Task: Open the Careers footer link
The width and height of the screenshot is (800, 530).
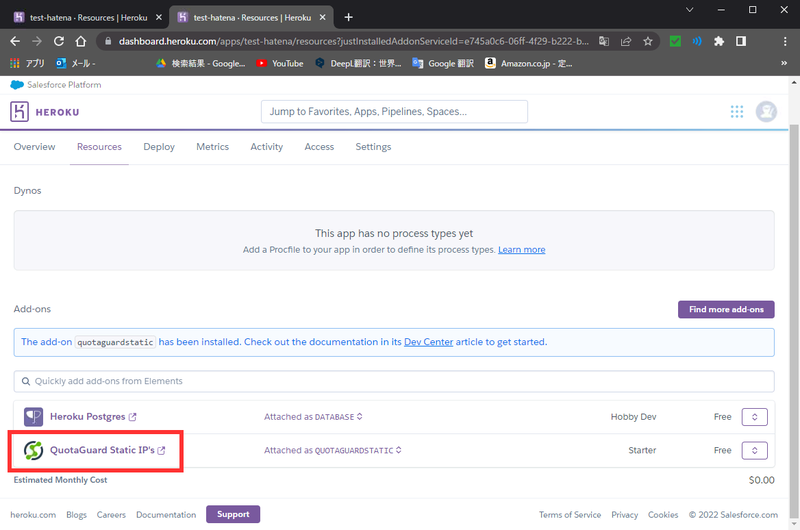Action: tap(111, 515)
